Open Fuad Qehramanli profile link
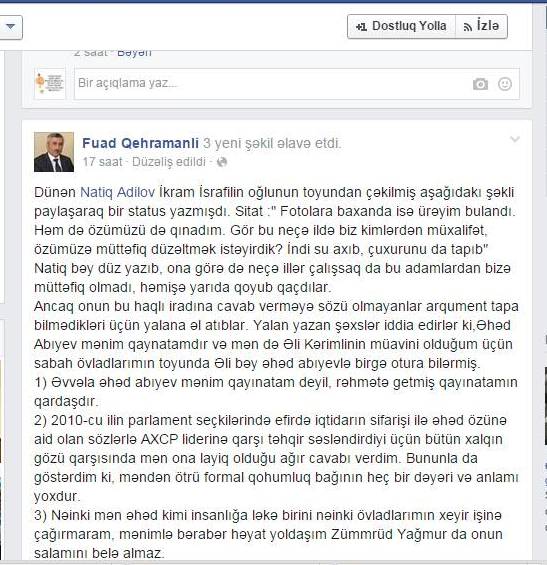The height and width of the screenshot is (565, 547). (x=140, y=143)
